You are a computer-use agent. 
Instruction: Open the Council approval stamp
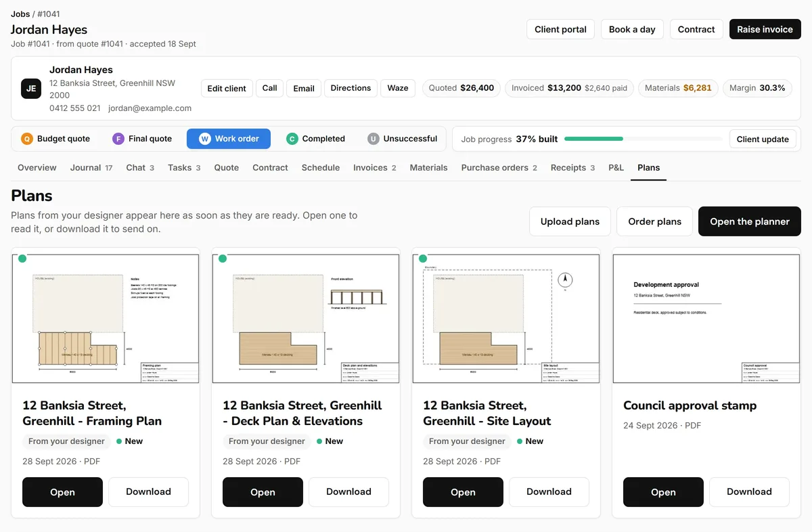click(663, 492)
